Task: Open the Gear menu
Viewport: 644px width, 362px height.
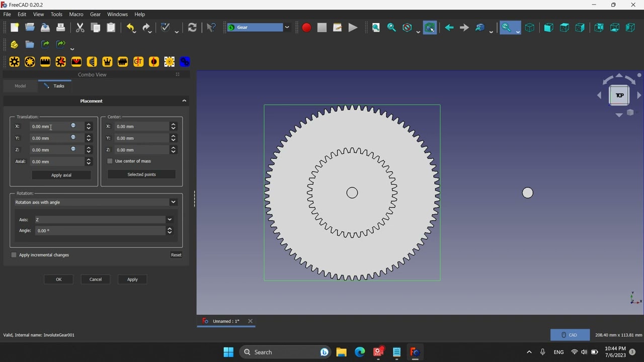Action: click(95, 14)
